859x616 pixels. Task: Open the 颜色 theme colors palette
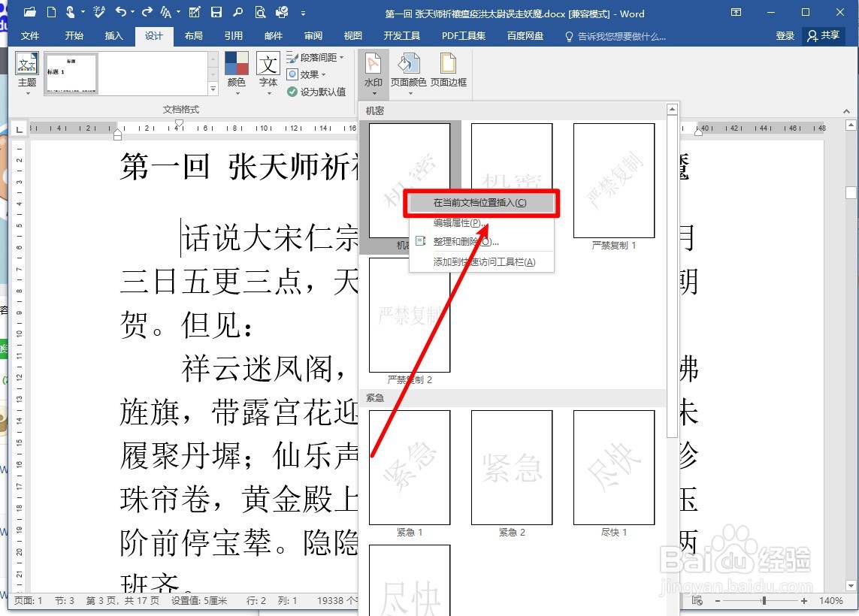click(236, 74)
